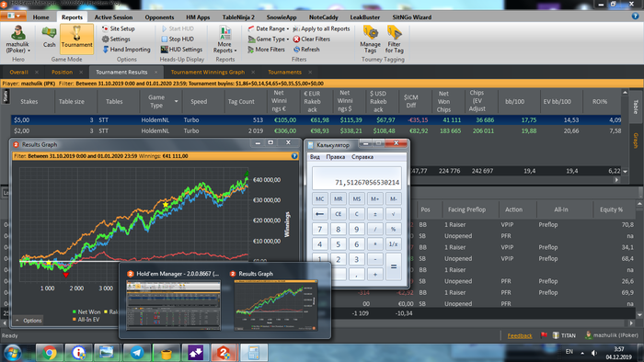
Task: Open the calculator taskbar icon
Action: coord(253,353)
